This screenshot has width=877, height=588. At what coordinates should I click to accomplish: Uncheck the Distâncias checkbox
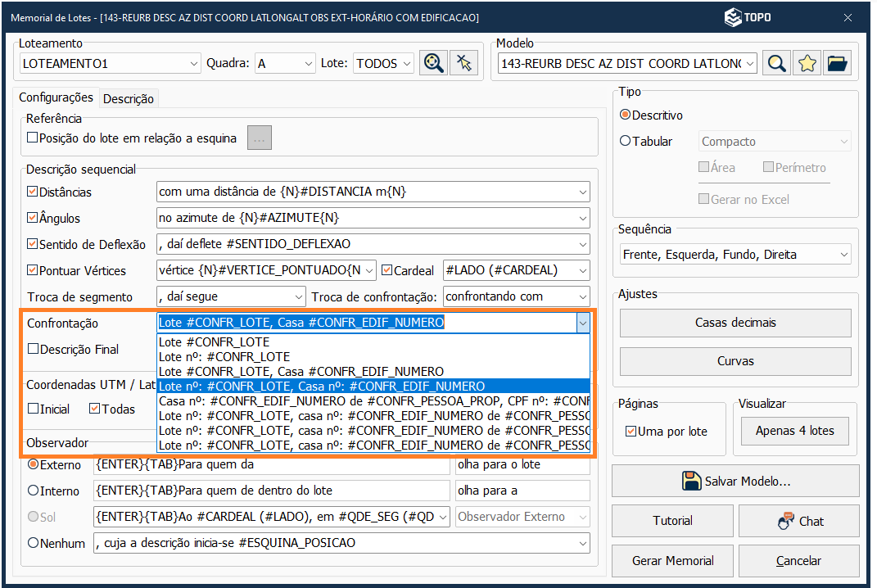click(x=33, y=192)
